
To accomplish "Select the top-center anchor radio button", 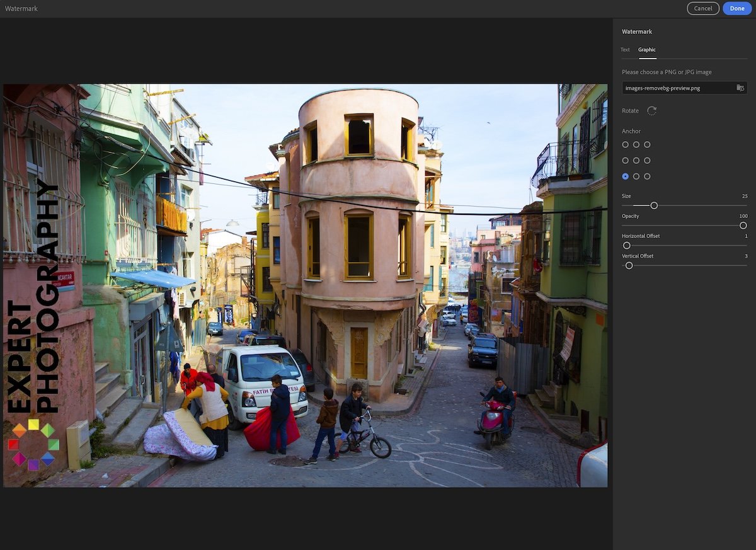I will pyautogui.click(x=636, y=144).
